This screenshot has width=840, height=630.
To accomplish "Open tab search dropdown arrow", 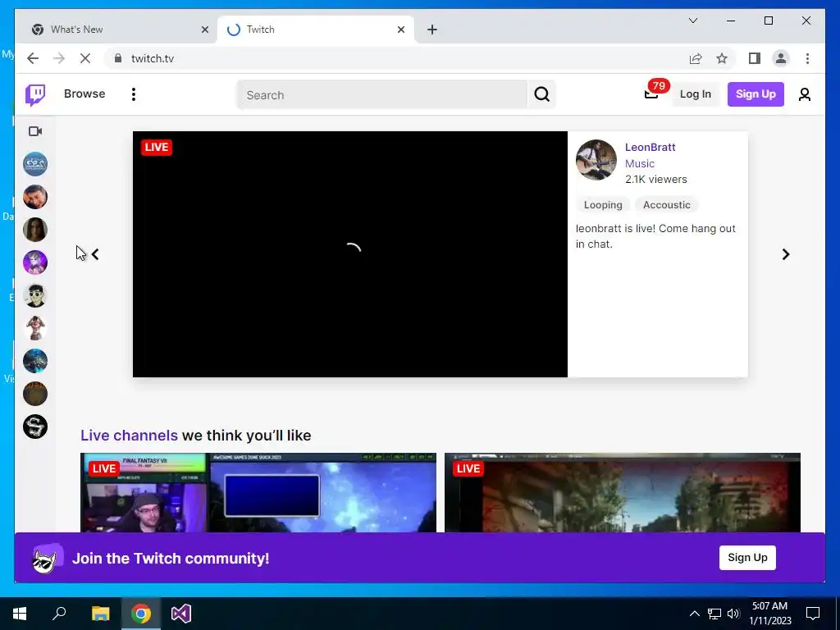I will click(692, 21).
